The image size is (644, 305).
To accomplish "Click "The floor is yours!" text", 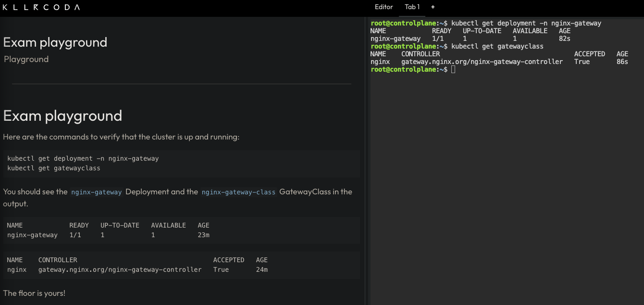I will [x=34, y=293].
